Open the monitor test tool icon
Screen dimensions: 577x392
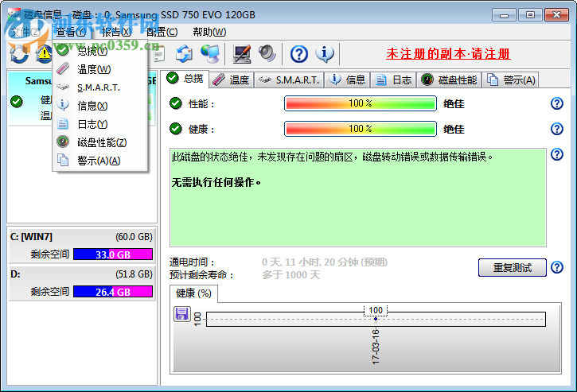(x=242, y=54)
